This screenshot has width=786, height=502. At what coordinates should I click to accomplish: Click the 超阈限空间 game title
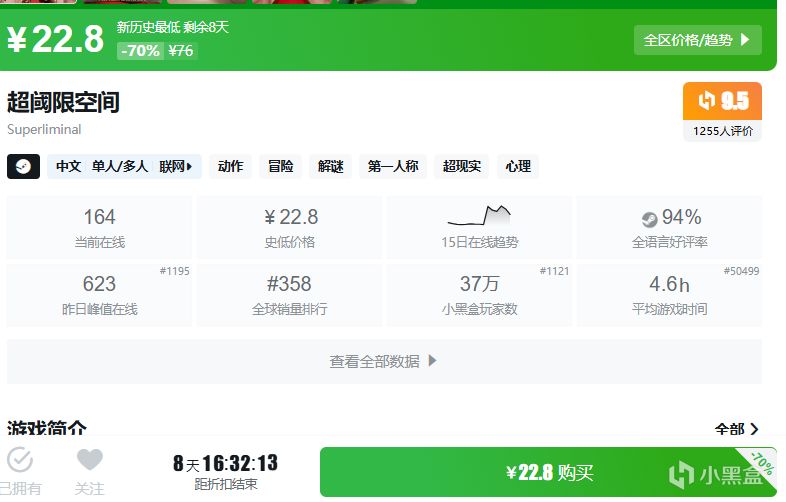(63, 102)
